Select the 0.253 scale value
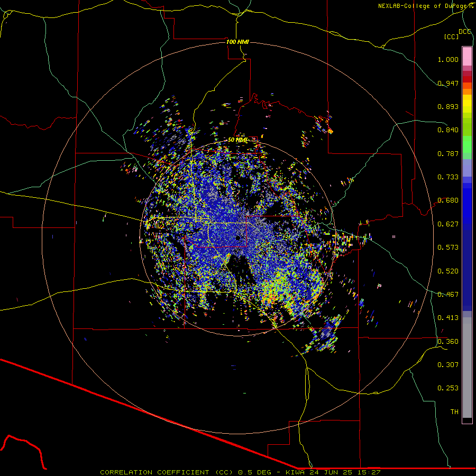 tap(448, 388)
